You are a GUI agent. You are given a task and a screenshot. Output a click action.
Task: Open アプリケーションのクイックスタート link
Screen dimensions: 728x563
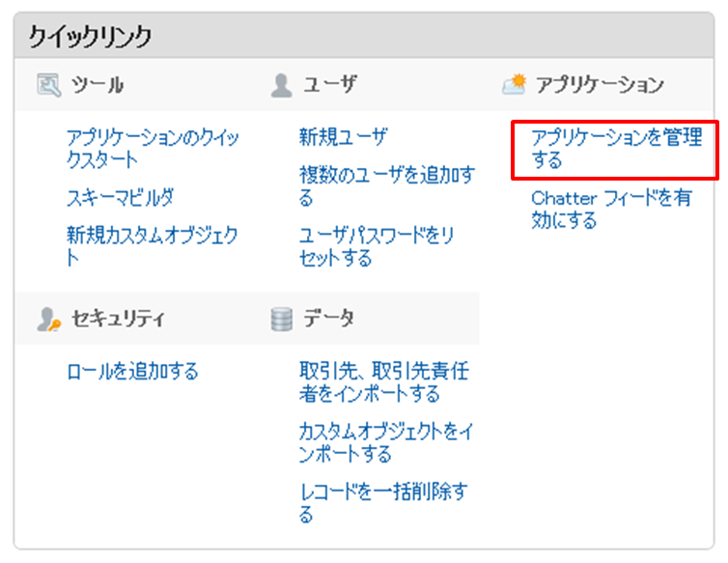[x=153, y=149]
